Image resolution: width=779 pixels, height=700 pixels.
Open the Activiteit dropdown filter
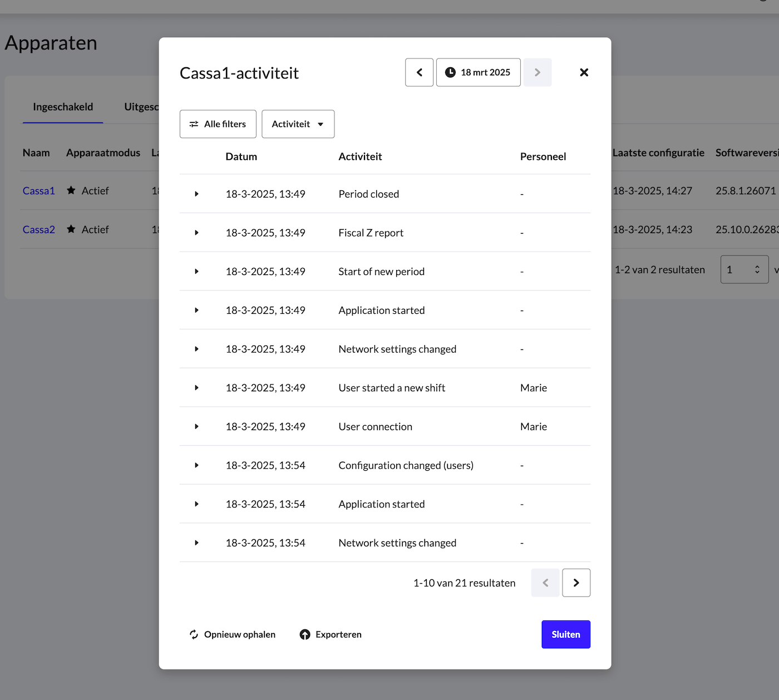pyautogui.click(x=298, y=124)
